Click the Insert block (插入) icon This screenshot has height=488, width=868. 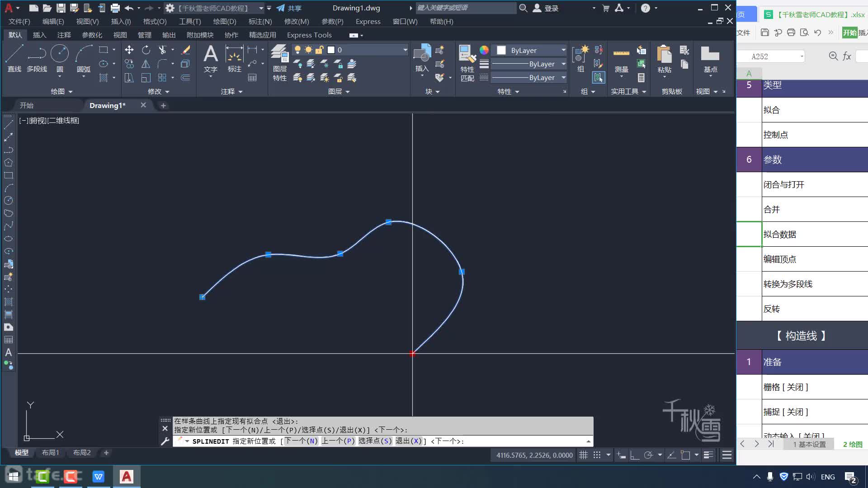click(x=422, y=59)
